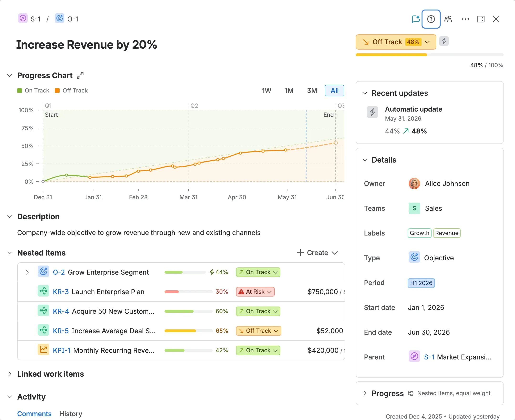Screen dimensions: 515x420
Task: Change KPI-1 On Track status dropdown
Action: click(258, 350)
